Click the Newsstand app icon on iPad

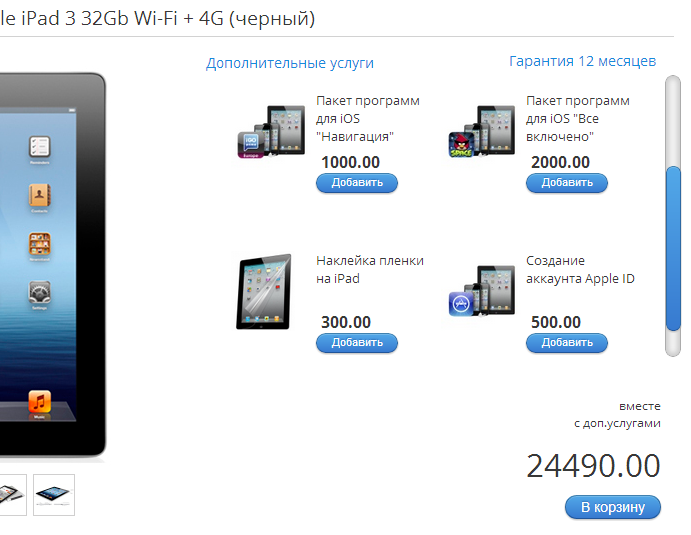pos(40,244)
